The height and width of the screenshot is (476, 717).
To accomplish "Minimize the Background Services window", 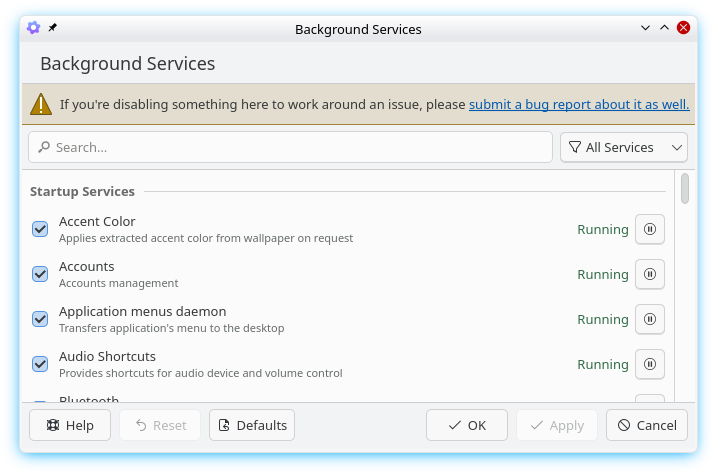I will click(x=645, y=28).
